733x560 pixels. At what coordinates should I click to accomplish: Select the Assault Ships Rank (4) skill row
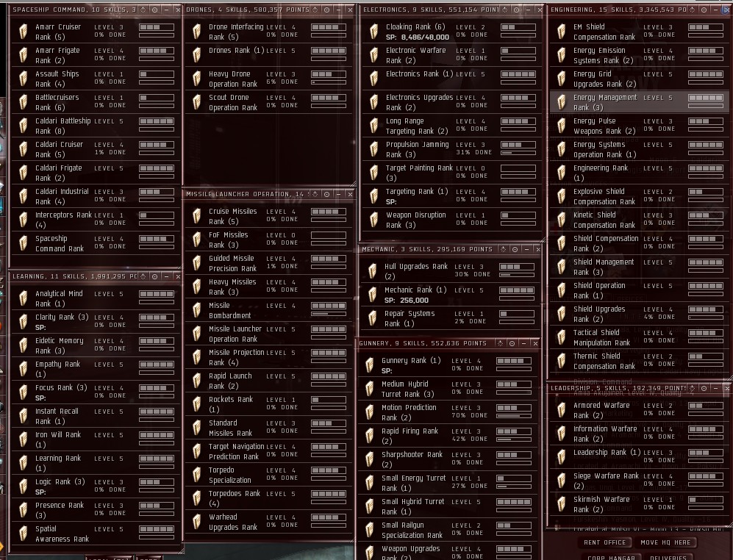point(96,79)
